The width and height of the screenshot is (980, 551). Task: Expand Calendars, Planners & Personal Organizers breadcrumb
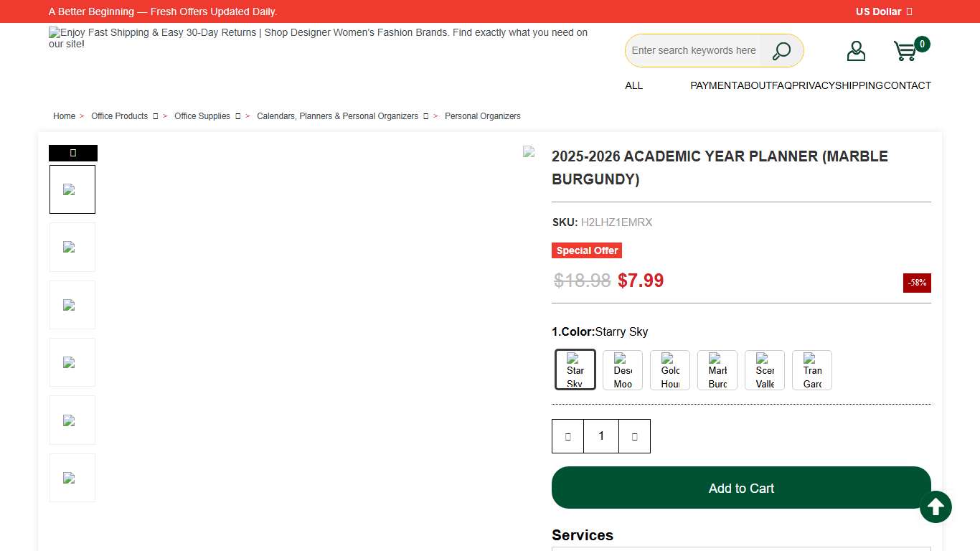coord(425,116)
